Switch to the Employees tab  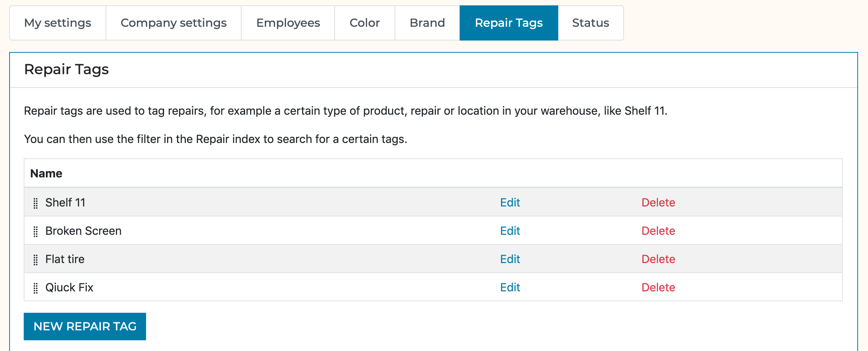click(x=288, y=23)
